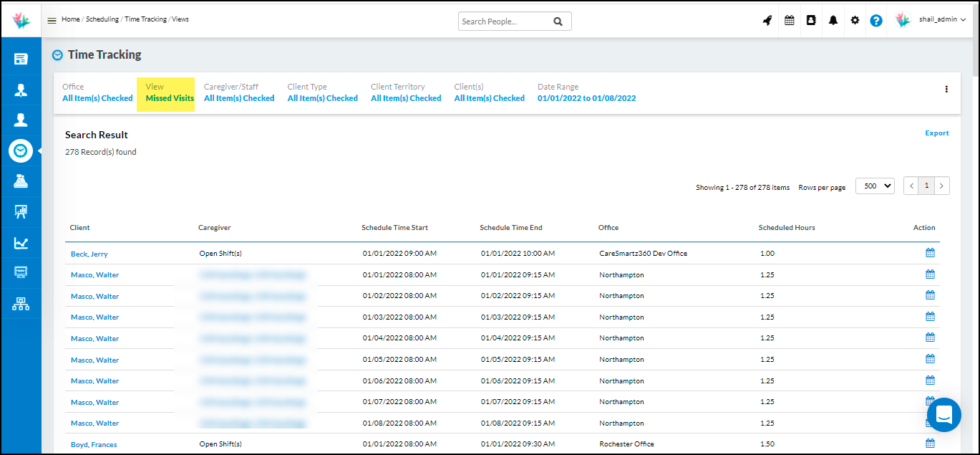Click calendar action icon for Beck, Jerry row
The height and width of the screenshot is (455, 980).
[930, 253]
